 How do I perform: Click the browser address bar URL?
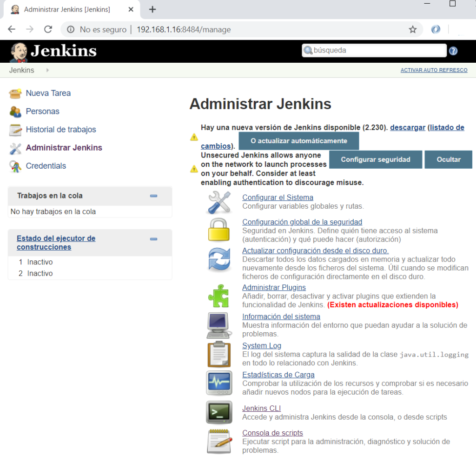[184, 29]
